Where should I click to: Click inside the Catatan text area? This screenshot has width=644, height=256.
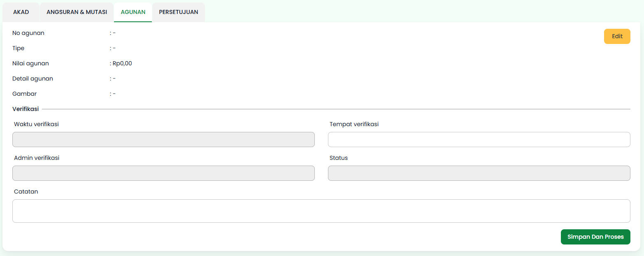coord(321,211)
